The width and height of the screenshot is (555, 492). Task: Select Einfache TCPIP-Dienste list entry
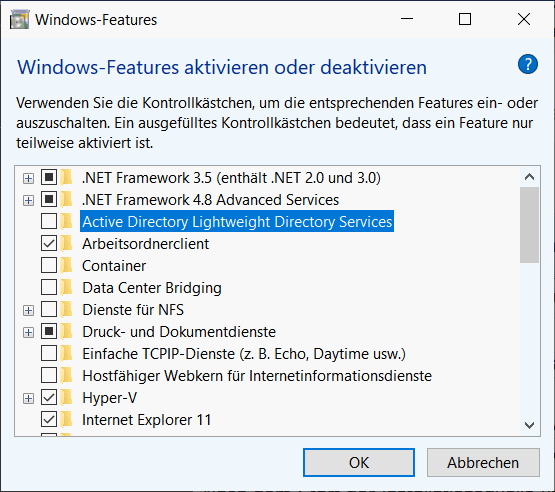[x=244, y=354]
